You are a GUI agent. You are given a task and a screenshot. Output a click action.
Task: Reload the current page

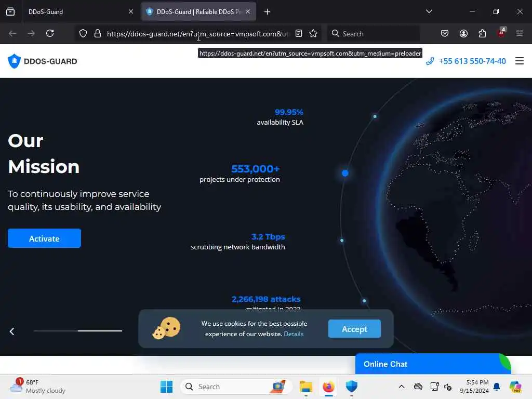(50, 34)
